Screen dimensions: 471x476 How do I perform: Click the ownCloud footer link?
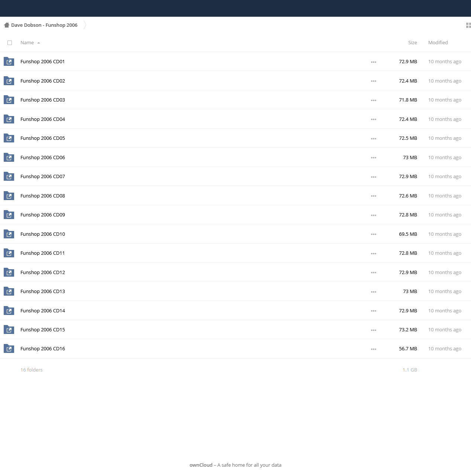201,465
